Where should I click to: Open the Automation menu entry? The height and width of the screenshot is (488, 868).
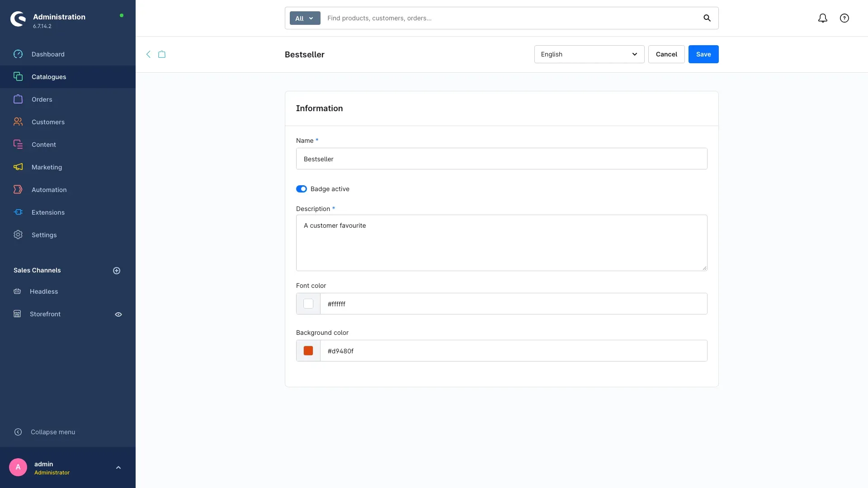(x=68, y=190)
